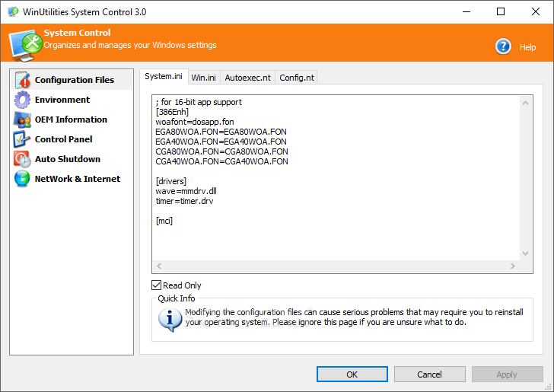Click the blue Help question mark icon
Viewport: 554px width, 392px height.
click(503, 46)
